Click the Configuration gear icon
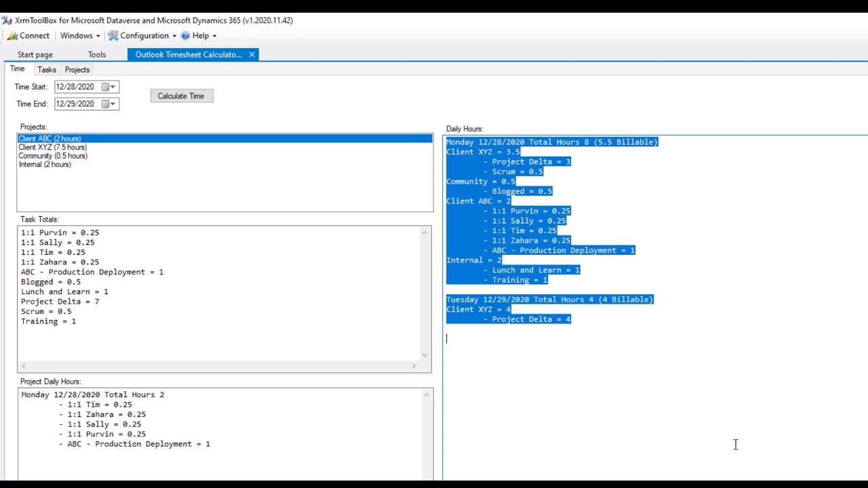Screen dimensions: 868x488 pyautogui.click(x=113, y=36)
